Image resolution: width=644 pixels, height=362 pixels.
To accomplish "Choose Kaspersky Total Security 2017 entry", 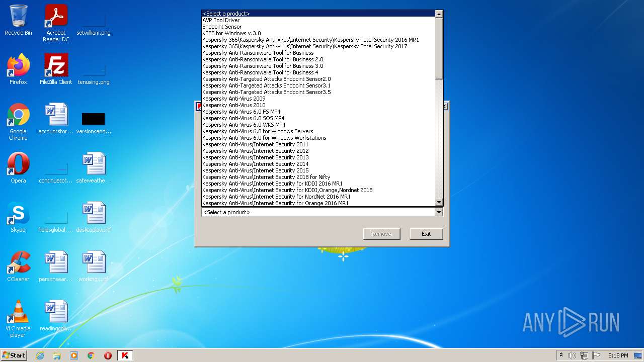I will click(318, 46).
